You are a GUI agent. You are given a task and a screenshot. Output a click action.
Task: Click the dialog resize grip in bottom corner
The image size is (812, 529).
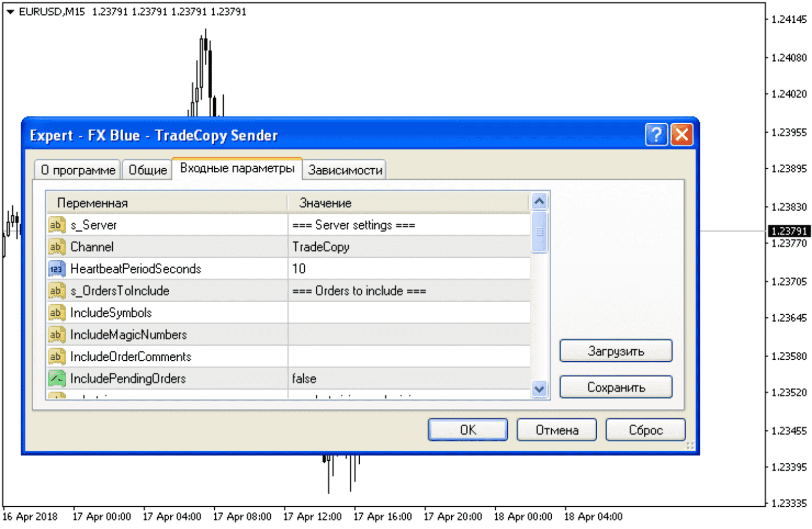690,445
